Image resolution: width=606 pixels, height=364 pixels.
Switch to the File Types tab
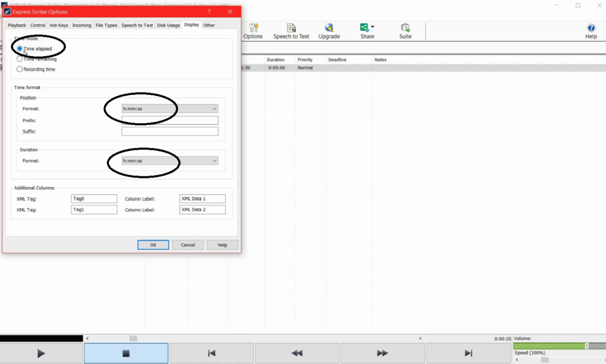[x=107, y=25]
